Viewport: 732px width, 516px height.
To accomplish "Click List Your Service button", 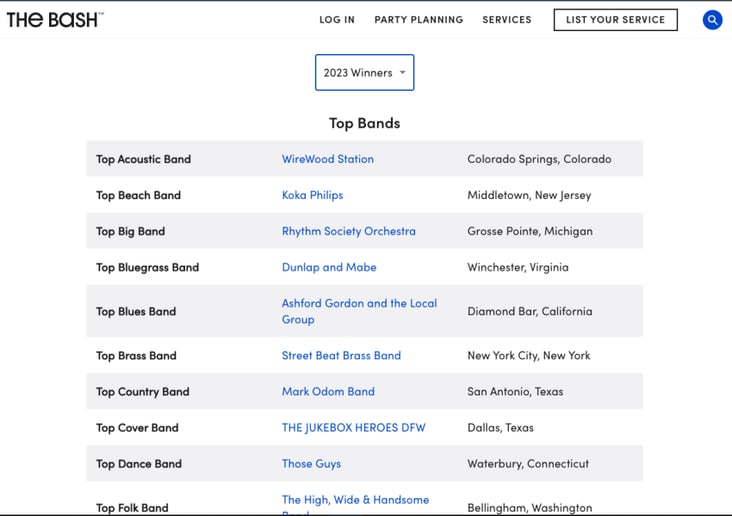I will (x=615, y=20).
